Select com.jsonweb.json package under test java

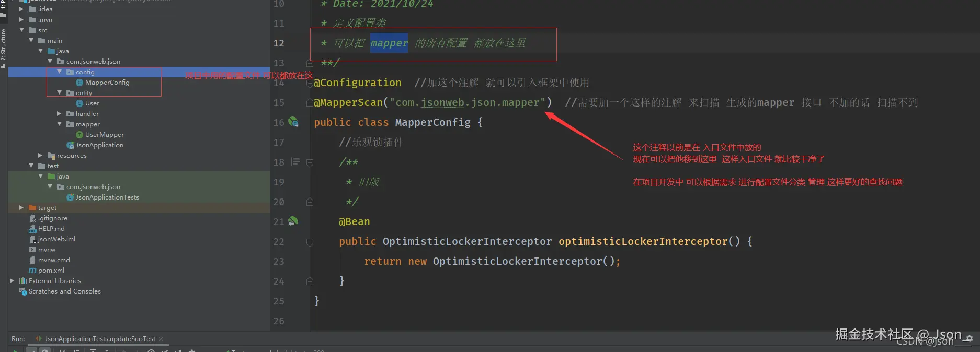(x=93, y=187)
